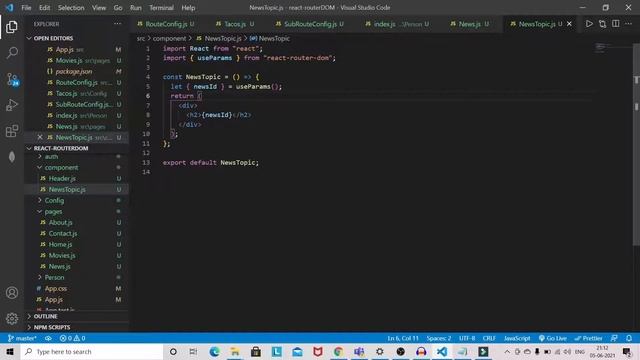The height and width of the screenshot is (360, 640).
Task: Open the File menu
Action: pos(26,8)
